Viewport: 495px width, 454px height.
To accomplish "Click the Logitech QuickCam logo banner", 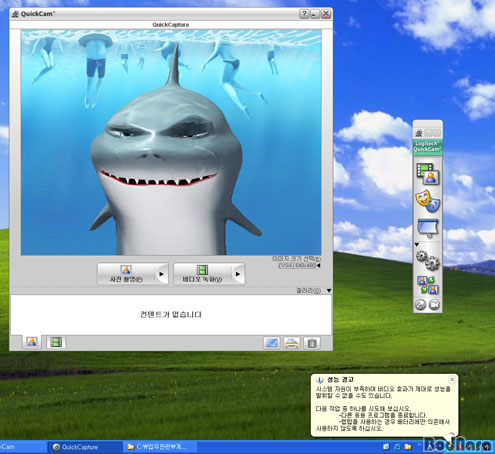I will (428, 147).
